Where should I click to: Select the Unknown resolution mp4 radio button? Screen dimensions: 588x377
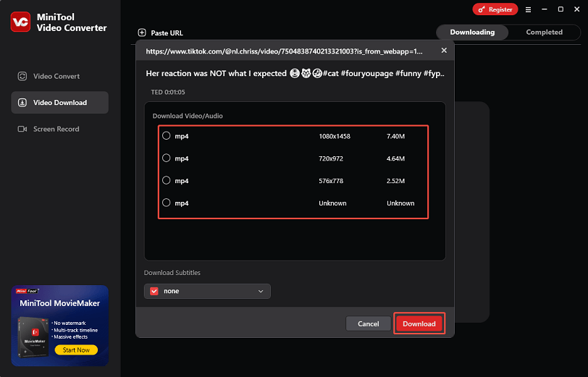pyautogui.click(x=166, y=203)
